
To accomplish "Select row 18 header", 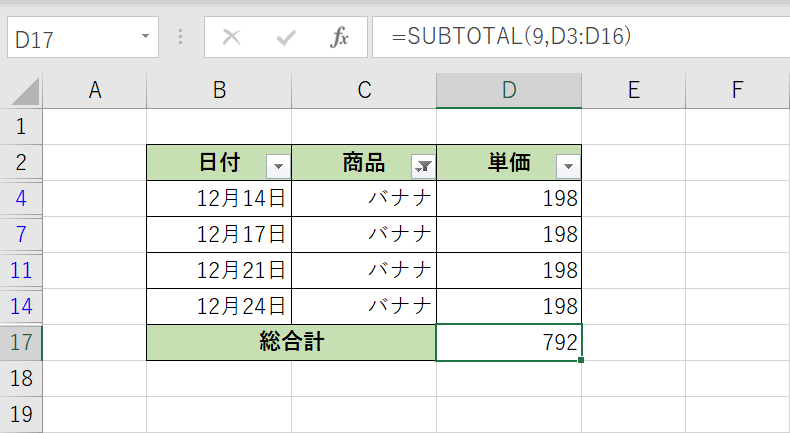I will [x=21, y=379].
